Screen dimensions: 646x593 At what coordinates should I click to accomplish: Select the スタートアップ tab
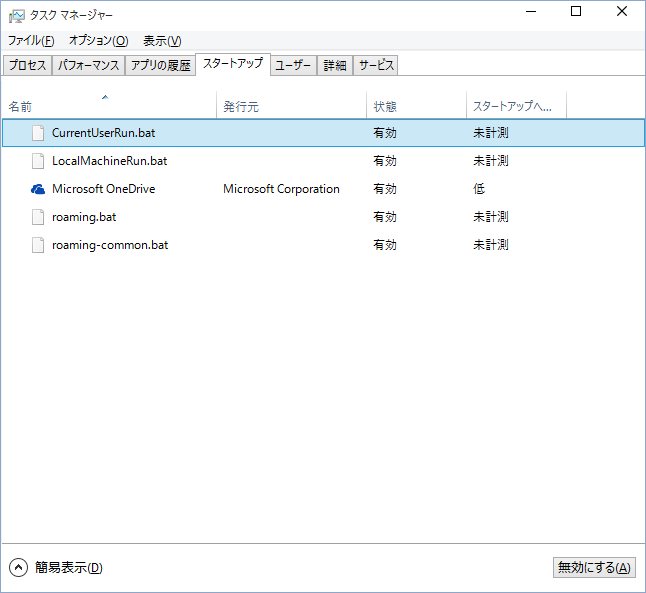(x=233, y=64)
